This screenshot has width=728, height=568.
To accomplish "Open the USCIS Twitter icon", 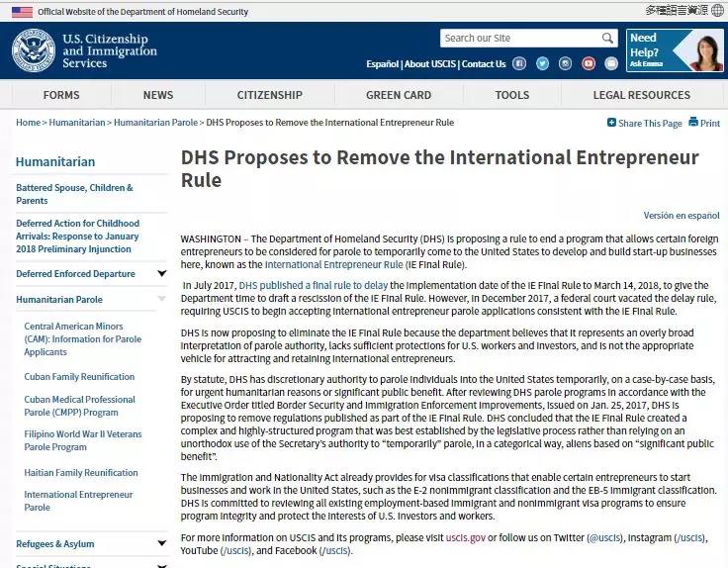I will (542, 63).
